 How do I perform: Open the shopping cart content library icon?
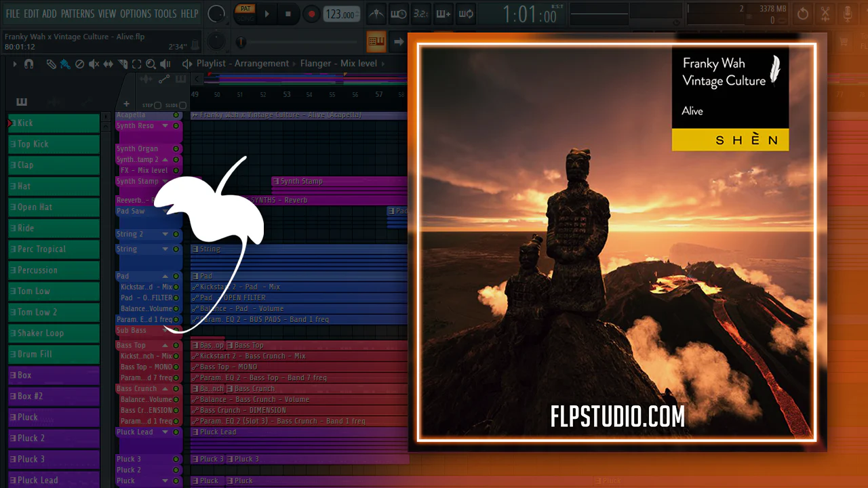pos(844,43)
